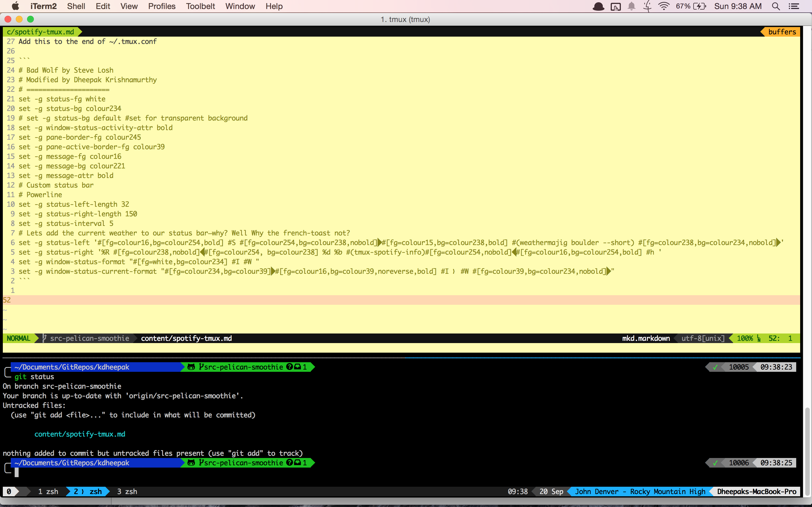
Task: Click the microphone dictation icon in menu bar
Action: point(647,6)
